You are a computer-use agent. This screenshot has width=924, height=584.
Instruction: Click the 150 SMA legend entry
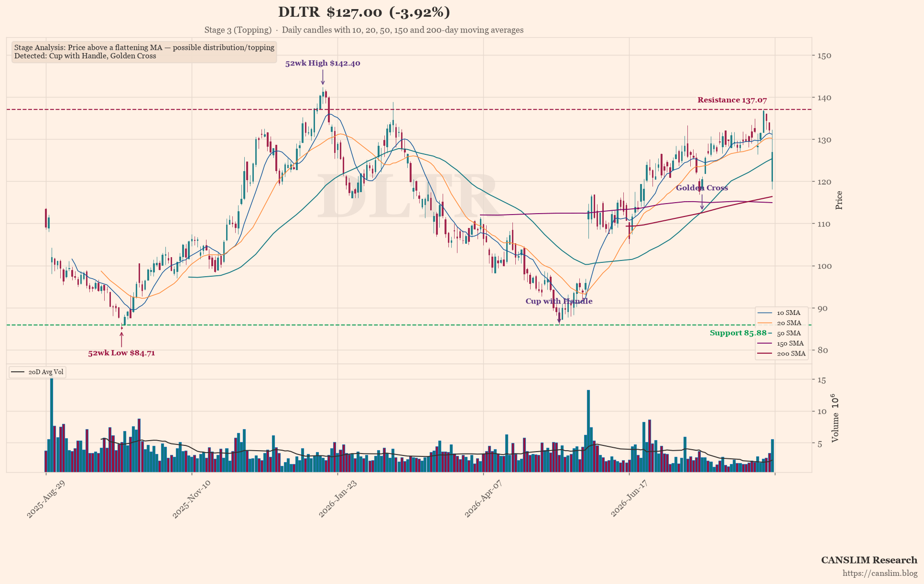point(782,344)
